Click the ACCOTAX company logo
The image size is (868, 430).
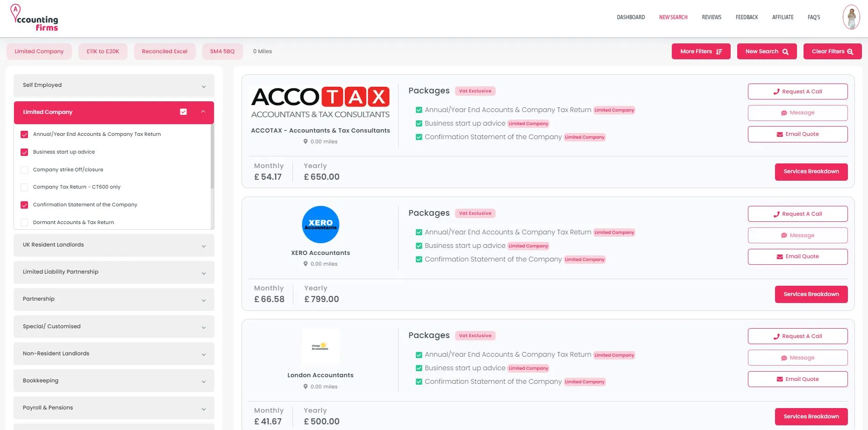point(320,102)
